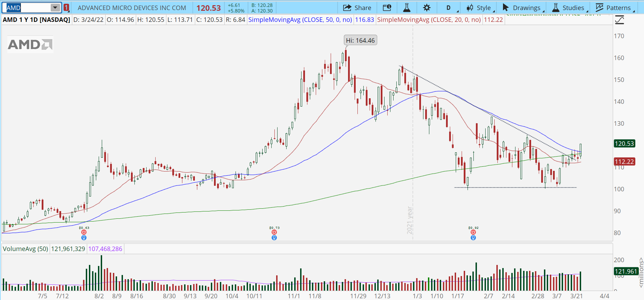The width and height of the screenshot is (644, 300).
Task: Click the date value D: 3/24/22
Action: pyautogui.click(x=89, y=20)
